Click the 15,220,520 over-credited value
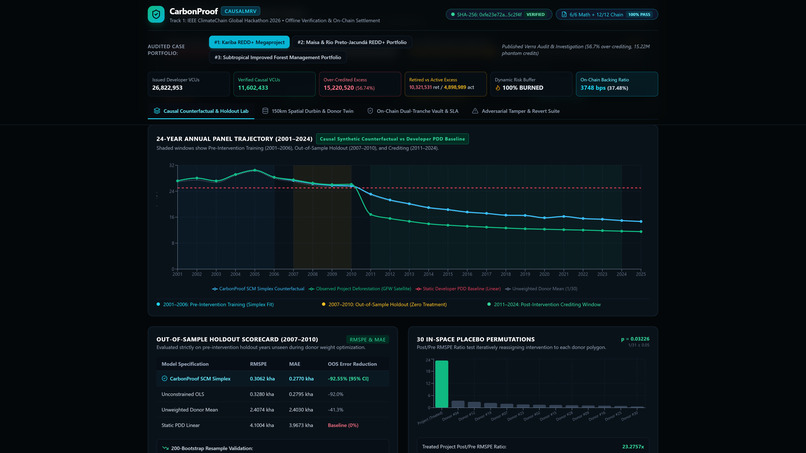This screenshot has height=453, width=806. point(338,88)
